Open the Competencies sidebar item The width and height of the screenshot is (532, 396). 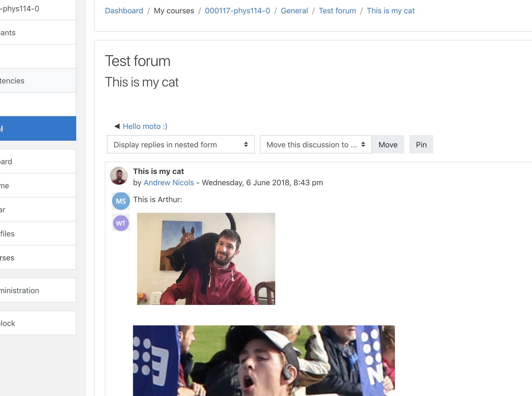pyautogui.click(x=38, y=81)
